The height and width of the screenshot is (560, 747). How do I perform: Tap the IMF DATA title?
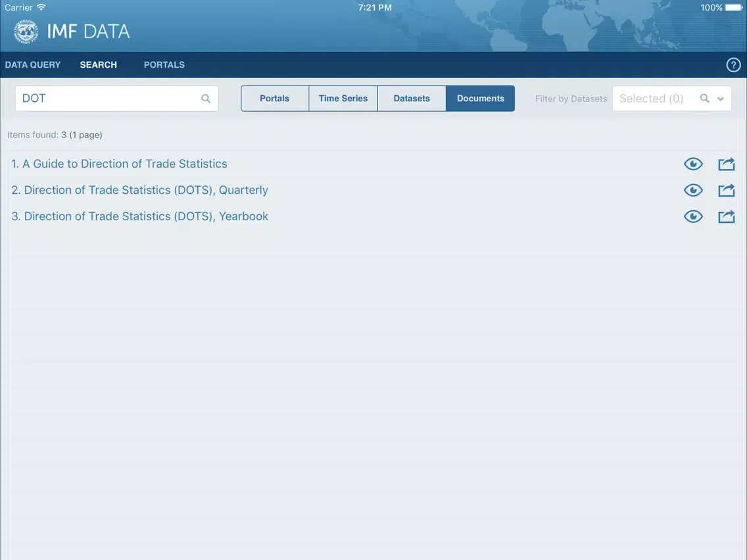88,32
